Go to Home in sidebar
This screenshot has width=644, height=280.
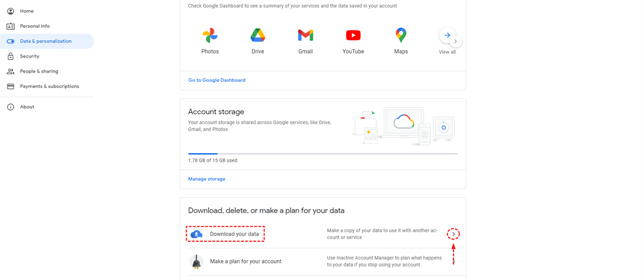click(x=27, y=11)
